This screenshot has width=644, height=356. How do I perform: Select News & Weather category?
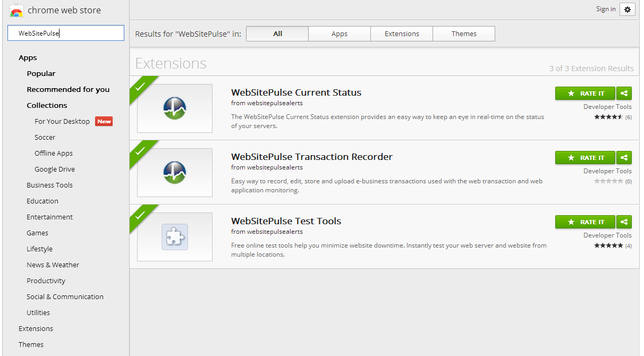pos(53,265)
